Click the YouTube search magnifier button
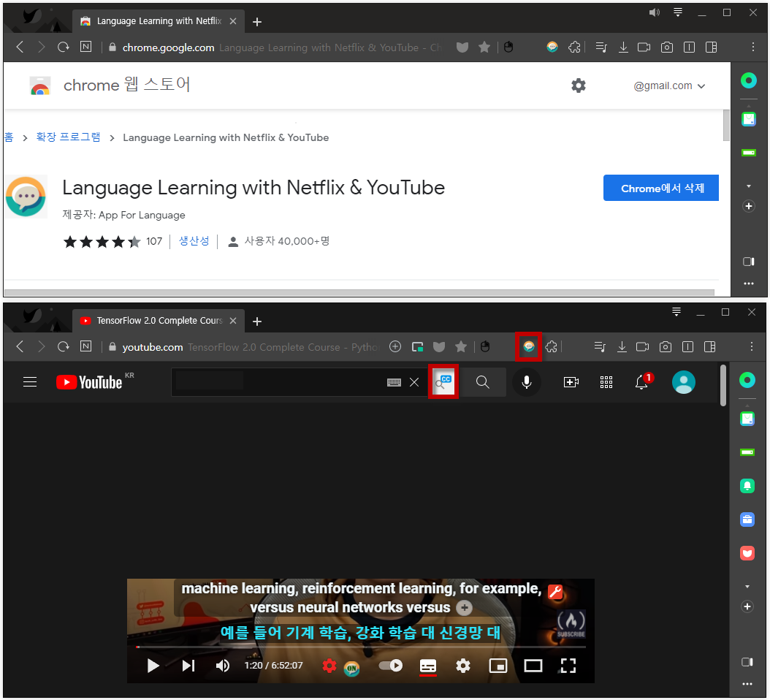The image size is (770, 700). click(x=483, y=382)
